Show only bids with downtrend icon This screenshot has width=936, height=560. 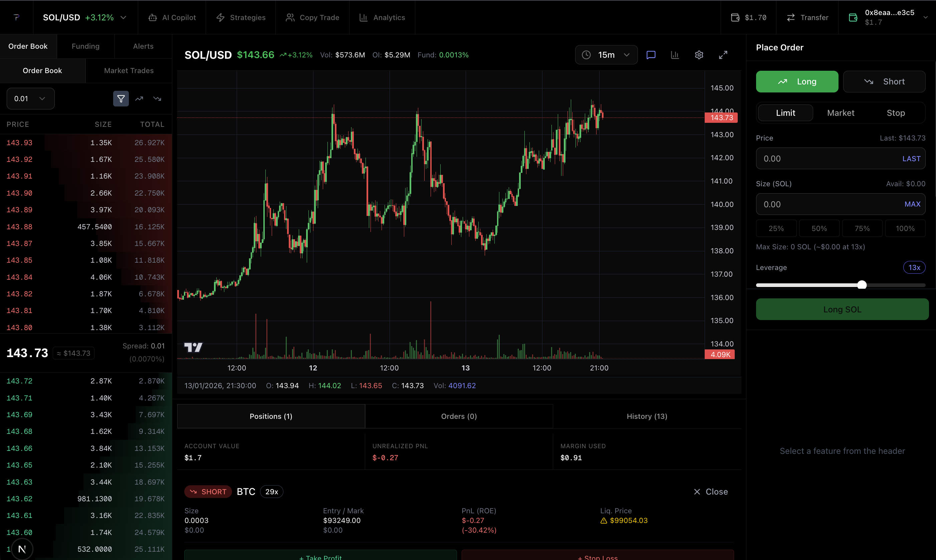pyautogui.click(x=157, y=99)
